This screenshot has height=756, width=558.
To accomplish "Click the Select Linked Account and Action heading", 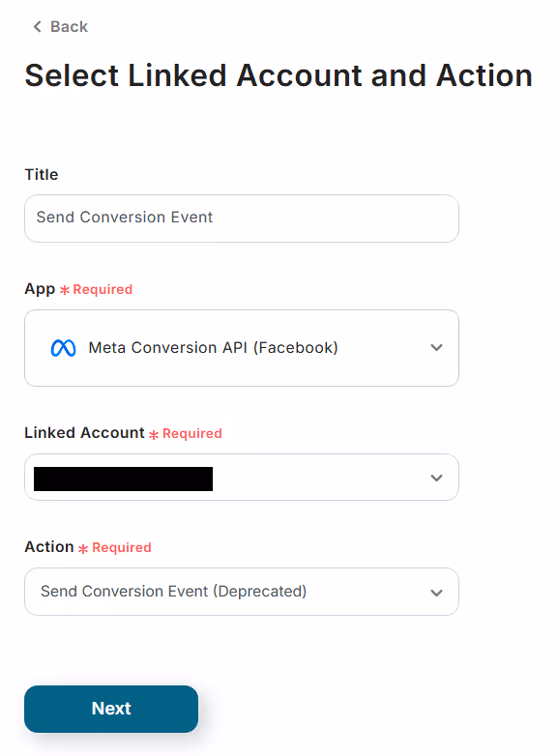I will tap(279, 75).
